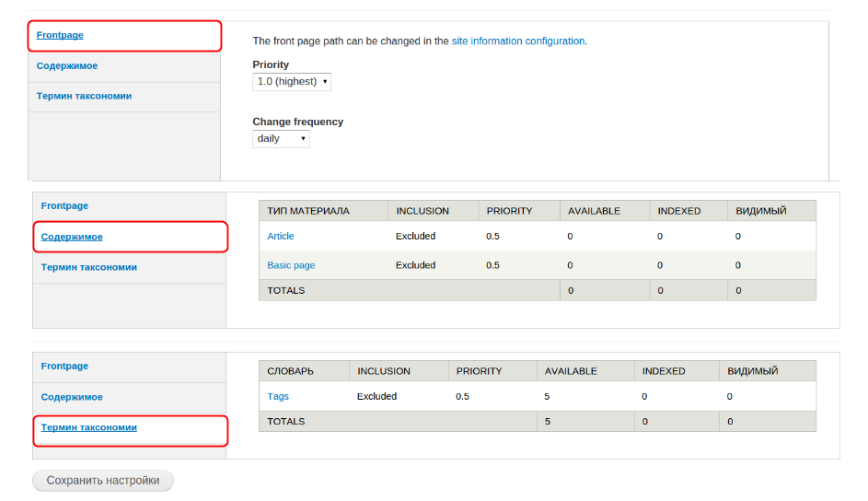Image resolution: width=868 pixels, height=501 pixels.
Task: Switch to Frontpage tab in bottom panel
Action: coord(64,367)
